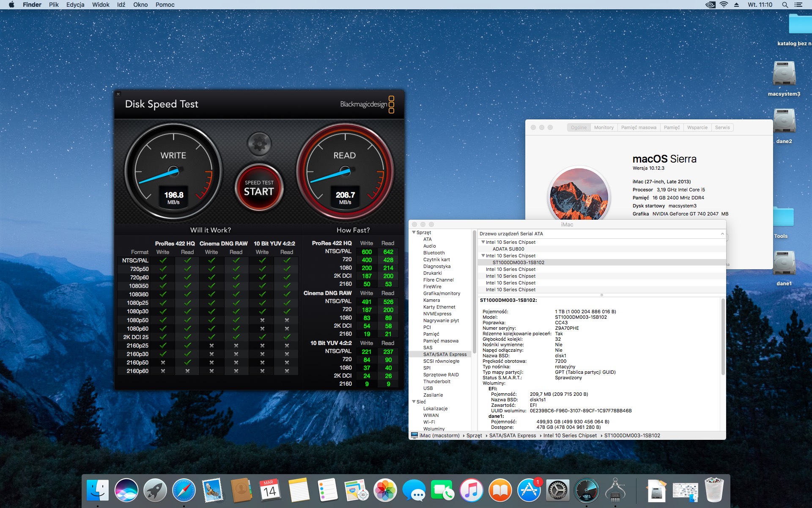
Task: Click the Spotlight search icon
Action: (785, 5)
